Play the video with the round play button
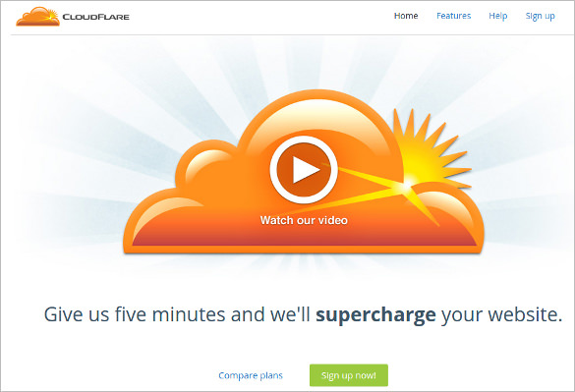Viewport: 575px width, 392px height. (x=304, y=169)
